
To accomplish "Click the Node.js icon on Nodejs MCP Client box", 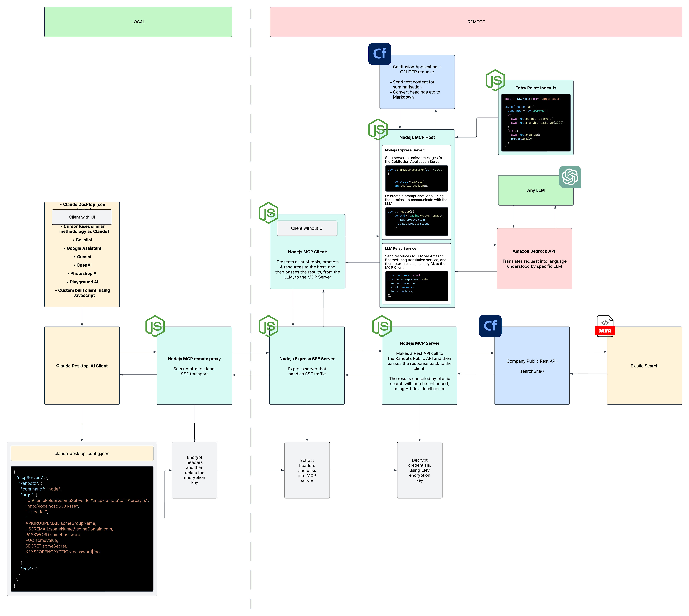I will point(268,213).
